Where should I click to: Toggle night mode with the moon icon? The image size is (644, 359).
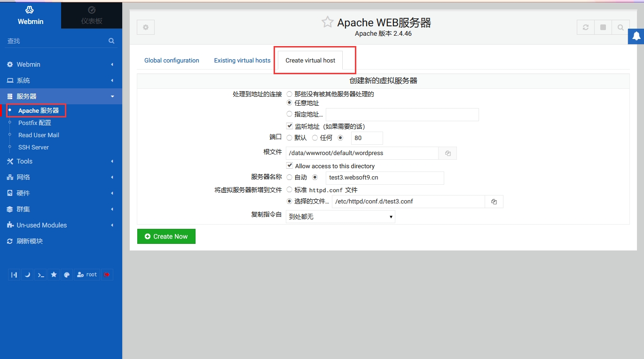coord(28,275)
